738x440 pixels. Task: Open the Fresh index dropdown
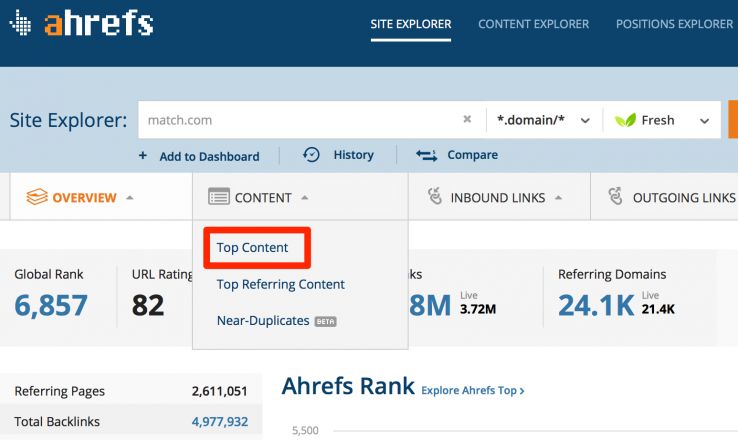[666, 120]
